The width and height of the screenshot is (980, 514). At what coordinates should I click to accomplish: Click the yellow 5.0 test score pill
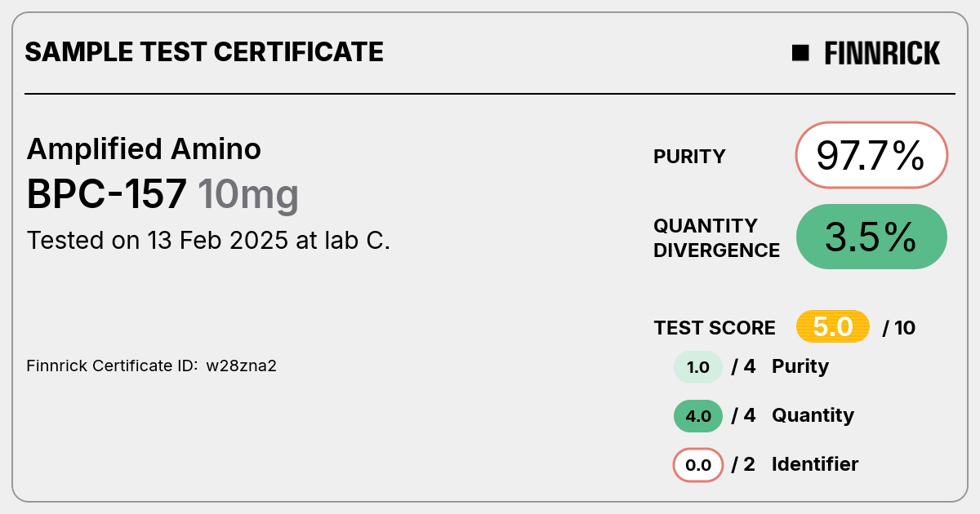pyautogui.click(x=833, y=327)
